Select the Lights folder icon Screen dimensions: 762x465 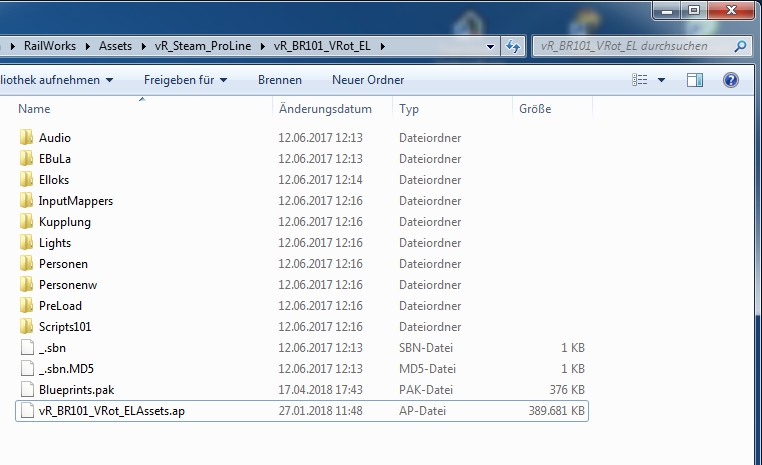[27, 242]
